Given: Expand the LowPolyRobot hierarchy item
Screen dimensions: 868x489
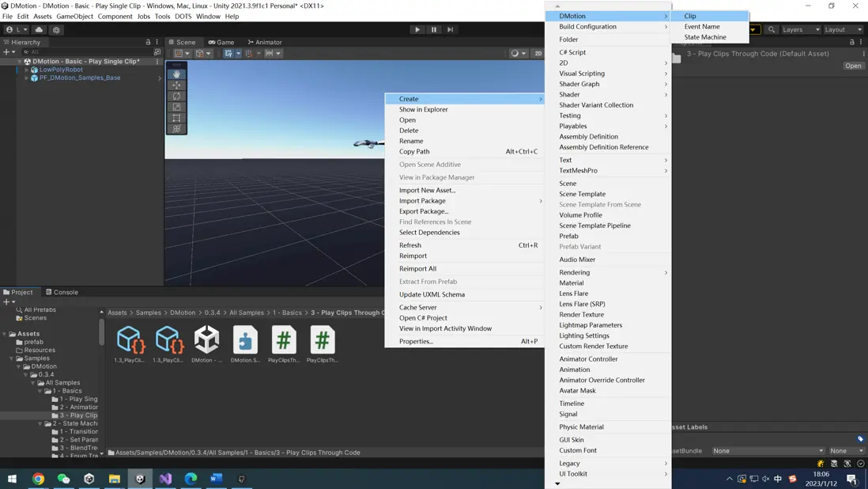Looking at the screenshot, I should tap(27, 70).
